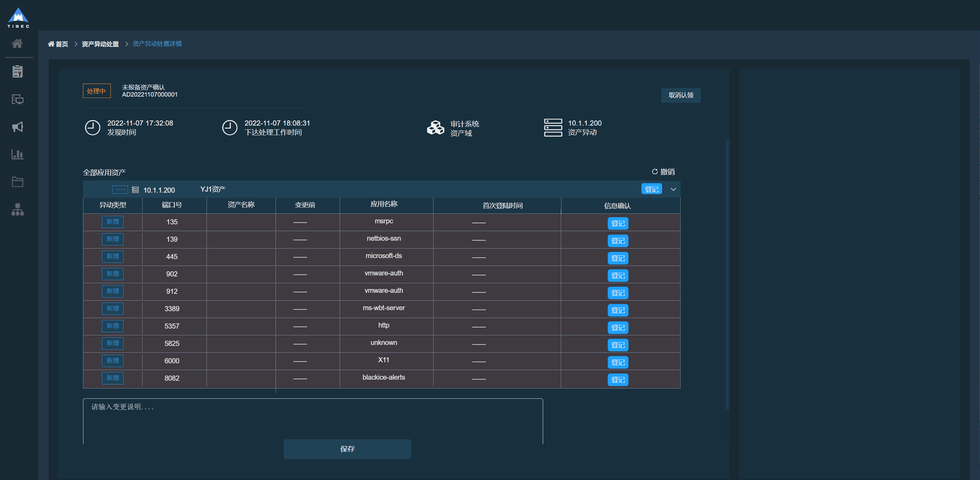The image size is (980, 480).
Task: Click 登记 for port 5357 http
Action: 618,327
